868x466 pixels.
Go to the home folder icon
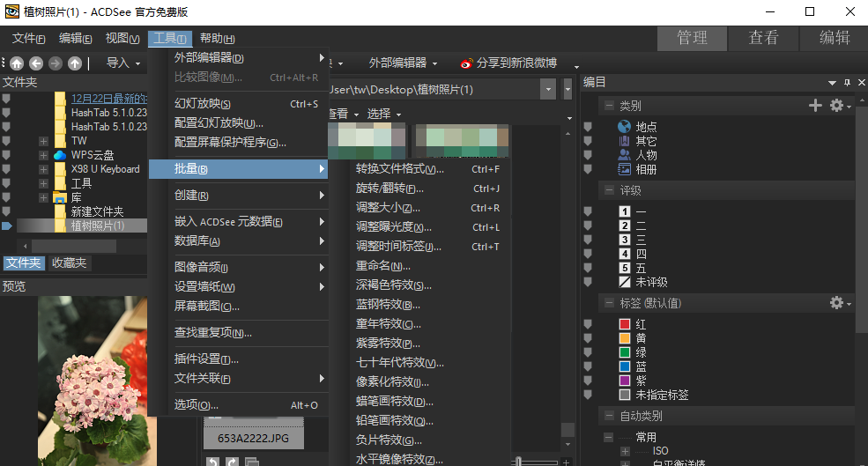tap(17, 63)
